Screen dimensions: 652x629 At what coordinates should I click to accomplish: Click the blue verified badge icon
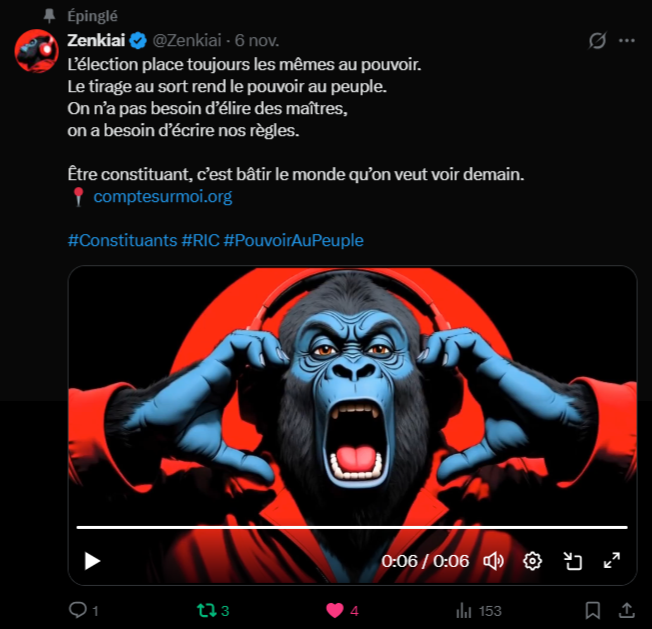(x=141, y=41)
